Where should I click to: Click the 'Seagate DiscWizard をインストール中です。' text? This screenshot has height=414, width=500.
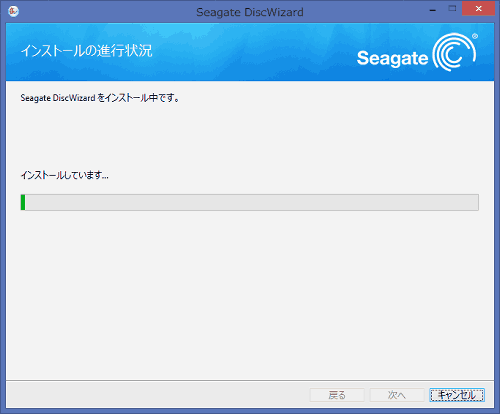(100, 98)
